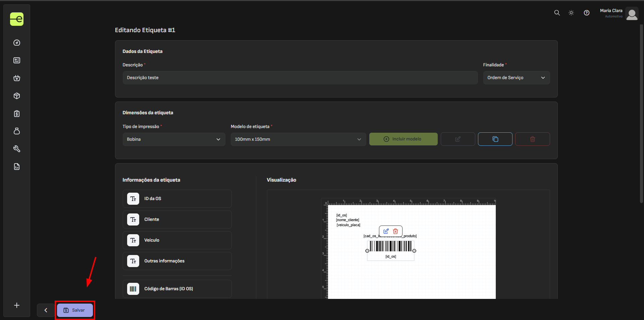Select [id_os] text at top of preview
The height and width of the screenshot is (320, 644).
click(x=342, y=215)
